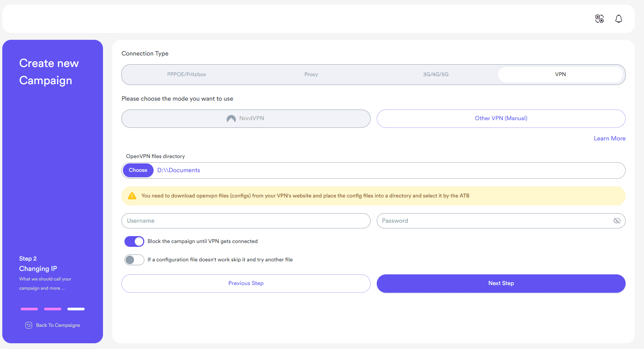644x349 pixels.
Task: Click 'Connection Type' heading
Action: (145, 54)
